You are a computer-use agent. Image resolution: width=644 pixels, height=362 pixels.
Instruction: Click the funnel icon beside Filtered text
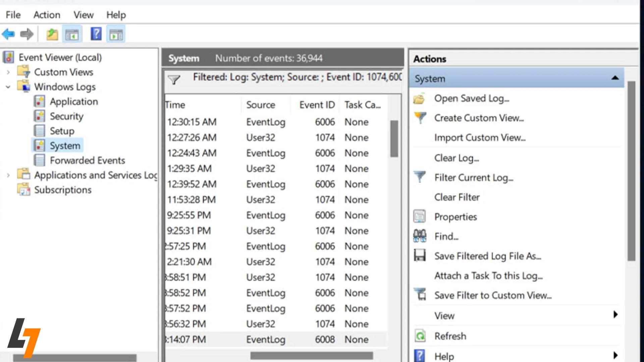[x=174, y=79]
